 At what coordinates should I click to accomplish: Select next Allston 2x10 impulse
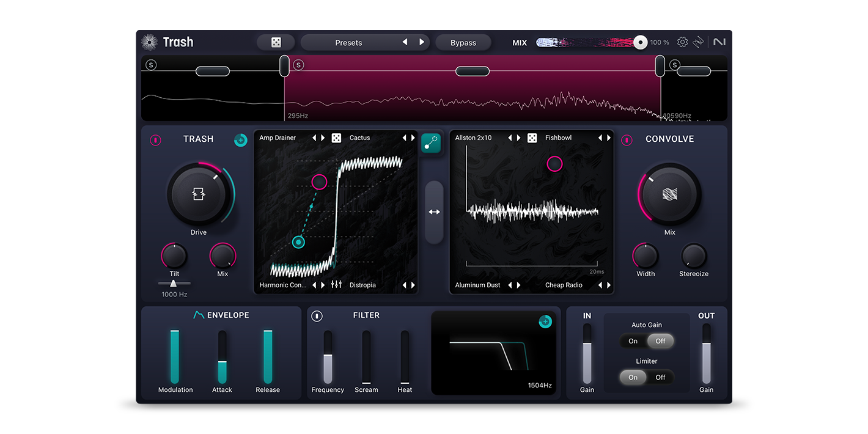coord(519,138)
